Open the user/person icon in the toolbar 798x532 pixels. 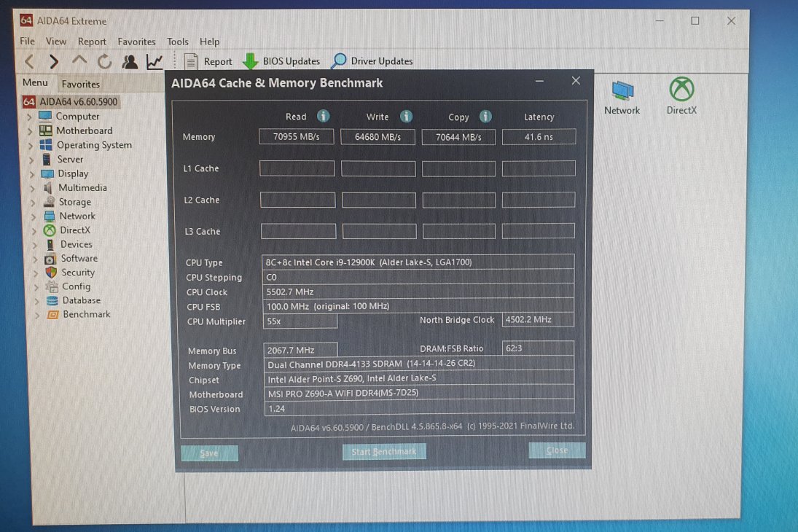click(x=130, y=62)
